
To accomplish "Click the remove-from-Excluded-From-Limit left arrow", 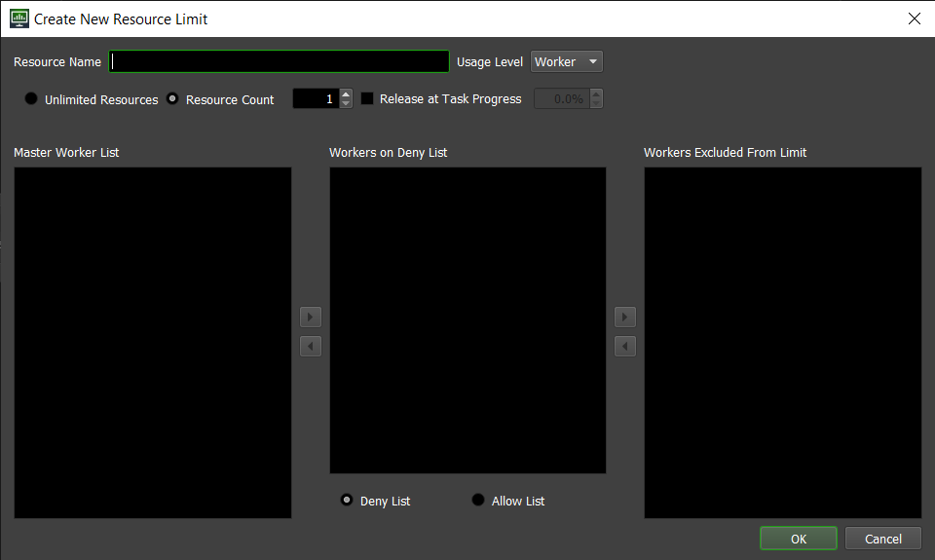I will pyautogui.click(x=625, y=346).
